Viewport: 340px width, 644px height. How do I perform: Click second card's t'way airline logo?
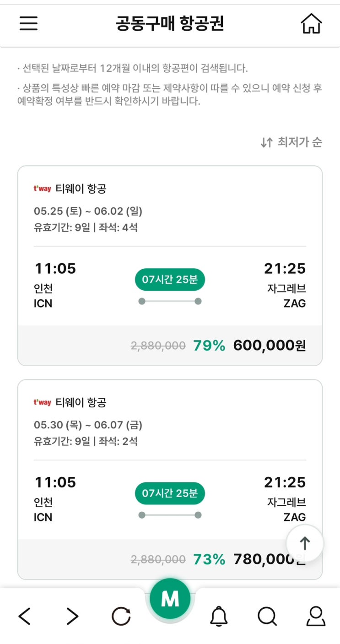tap(42, 402)
